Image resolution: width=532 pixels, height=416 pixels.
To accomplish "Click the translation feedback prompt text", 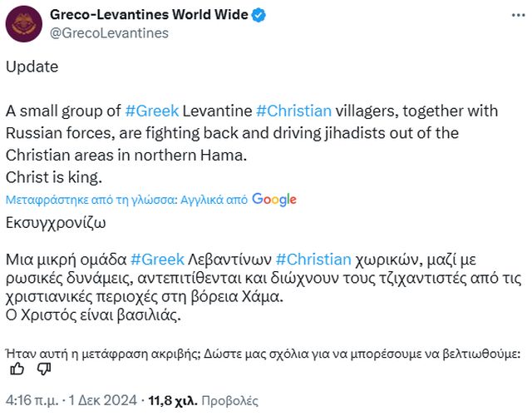I will tap(263, 353).
